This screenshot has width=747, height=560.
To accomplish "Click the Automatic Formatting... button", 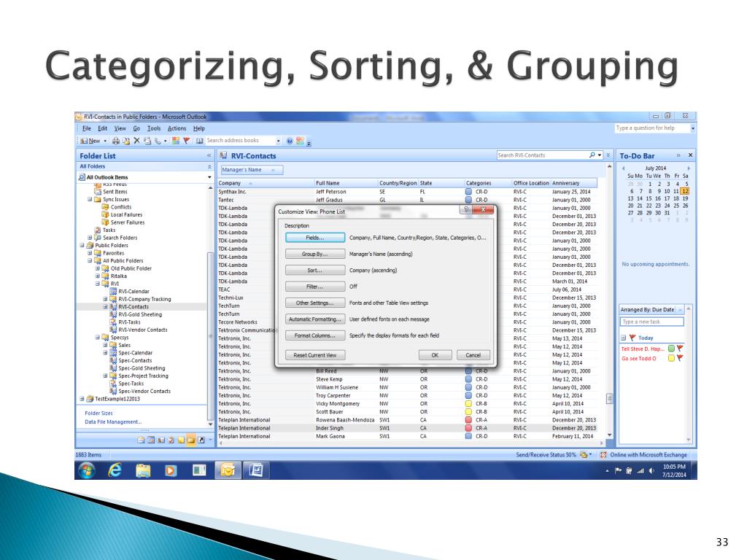I will [315, 319].
